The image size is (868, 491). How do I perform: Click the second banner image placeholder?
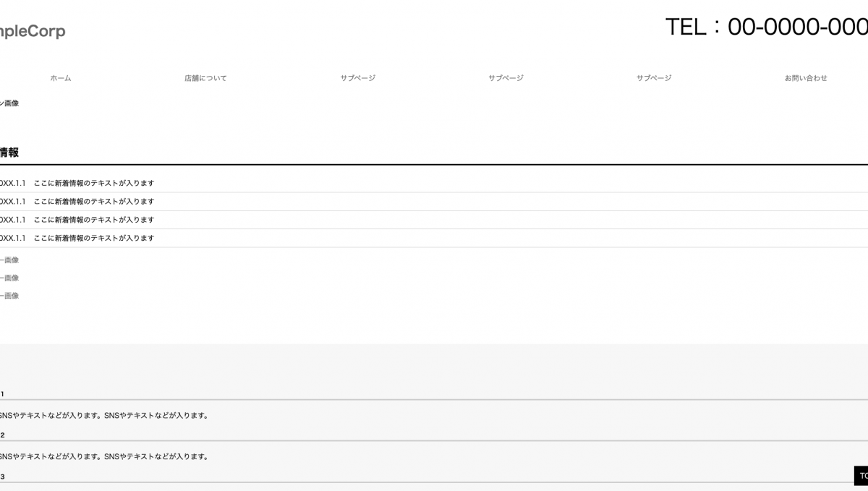point(10,278)
